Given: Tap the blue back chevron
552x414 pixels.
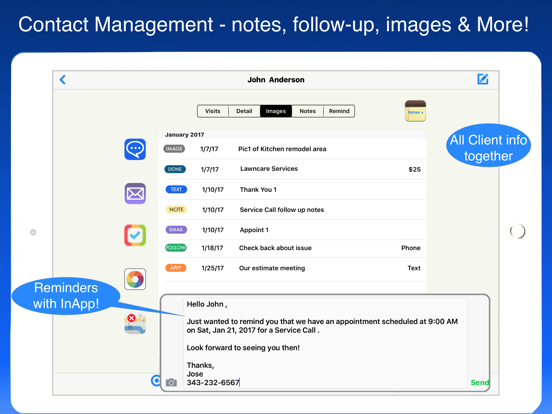Looking at the screenshot, I should 63,80.
